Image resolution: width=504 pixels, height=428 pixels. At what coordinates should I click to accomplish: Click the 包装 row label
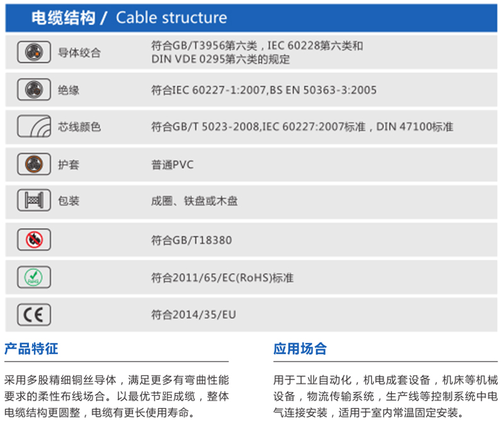click(69, 201)
